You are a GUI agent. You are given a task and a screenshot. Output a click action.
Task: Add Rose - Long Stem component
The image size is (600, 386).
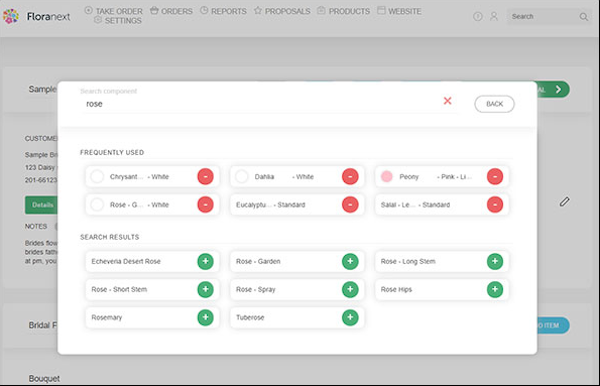point(495,261)
